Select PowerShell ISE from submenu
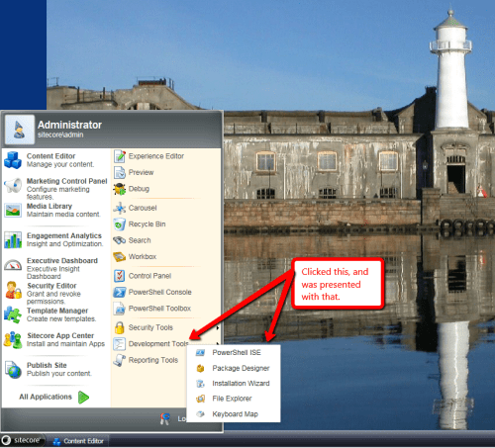This screenshot has width=495, height=448. pyautogui.click(x=234, y=353)
